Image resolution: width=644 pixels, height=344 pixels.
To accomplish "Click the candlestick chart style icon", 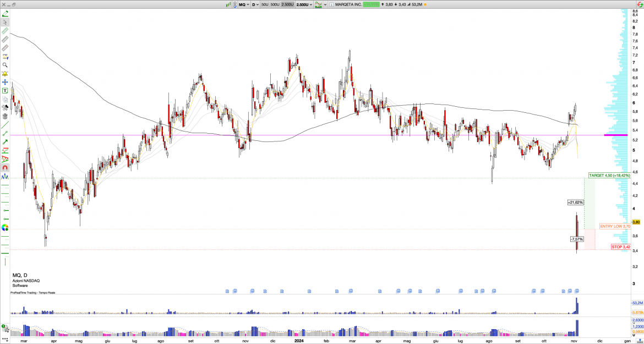I will (x=229, y=4).
